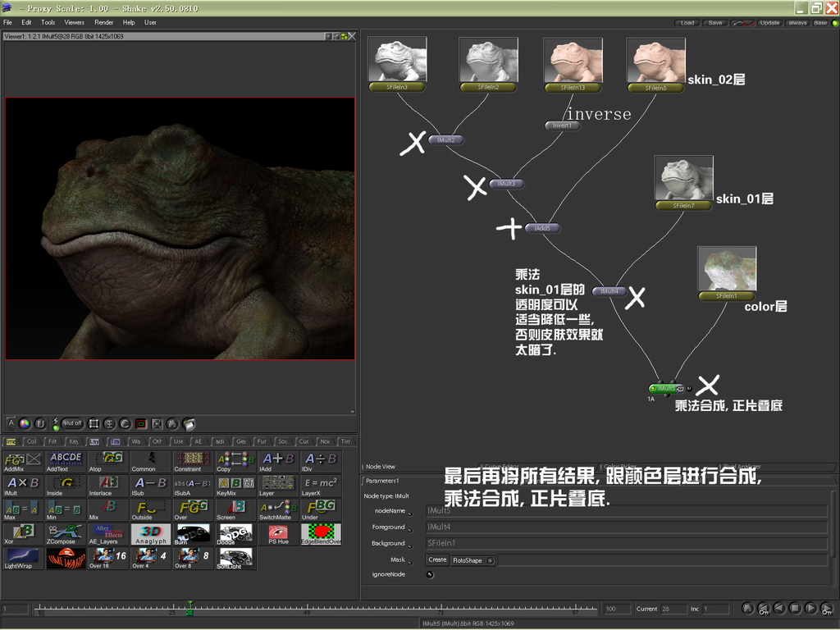Add a Max node
This screenshot has width=840, height=630.
click(x=22, y=510)
